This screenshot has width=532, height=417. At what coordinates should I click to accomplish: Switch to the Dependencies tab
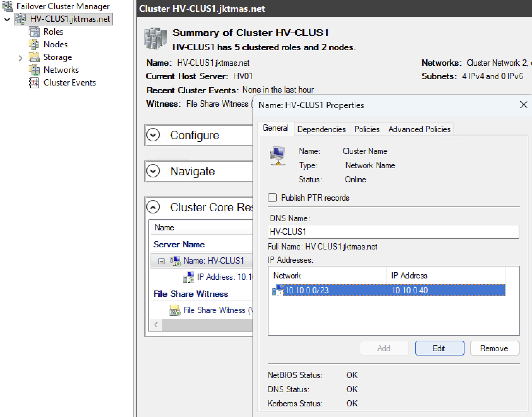(321, 129)
